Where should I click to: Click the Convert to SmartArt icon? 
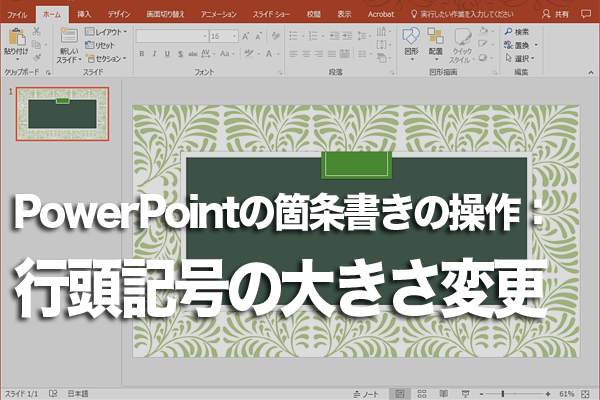click(x=383, y=58)
